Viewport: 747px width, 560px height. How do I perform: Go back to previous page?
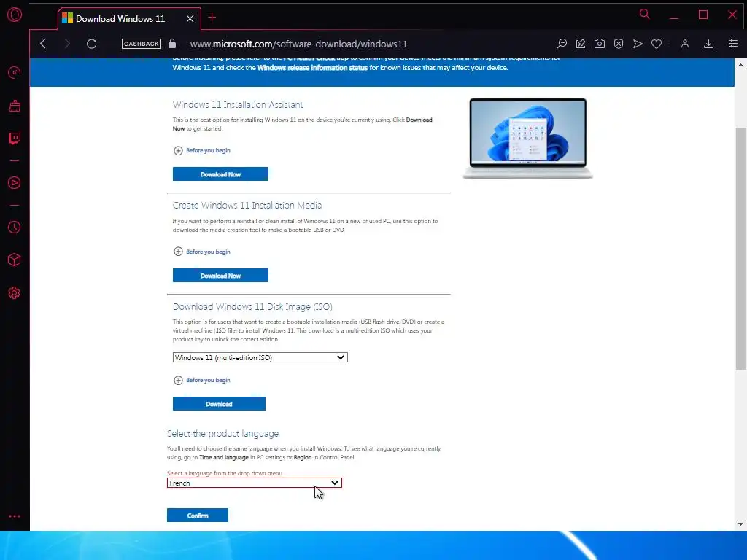tap(43, 44)
